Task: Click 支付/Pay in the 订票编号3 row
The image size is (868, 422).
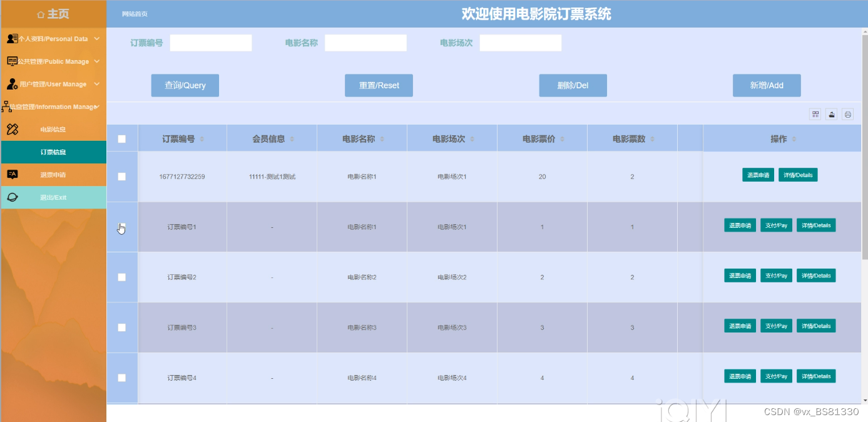Action: [776, 326]
